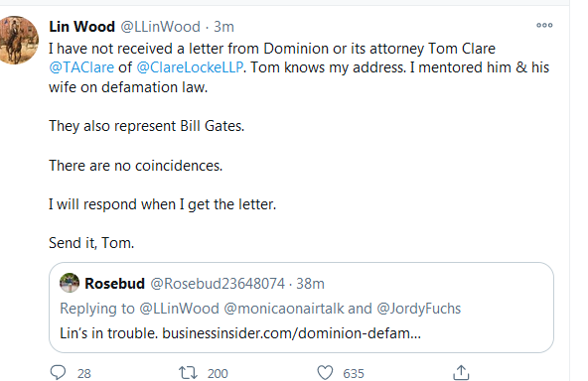Click the Rosebud display name
Image resolution: width=588 pixels, height=381 pixels.
pos(115,284)
